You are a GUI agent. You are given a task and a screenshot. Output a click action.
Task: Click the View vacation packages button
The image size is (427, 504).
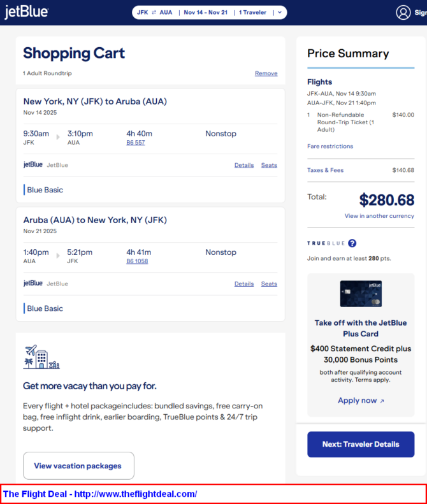point(78,466)
